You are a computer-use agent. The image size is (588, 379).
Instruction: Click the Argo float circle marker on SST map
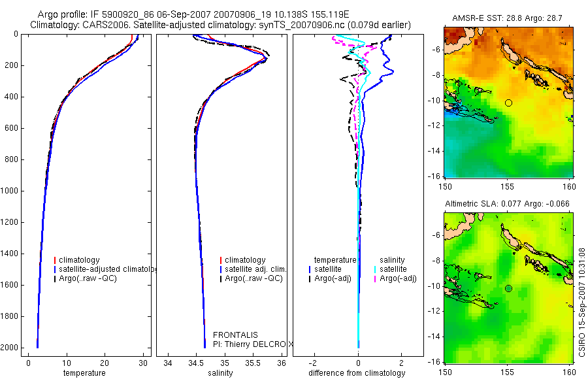tap(508, 103)
